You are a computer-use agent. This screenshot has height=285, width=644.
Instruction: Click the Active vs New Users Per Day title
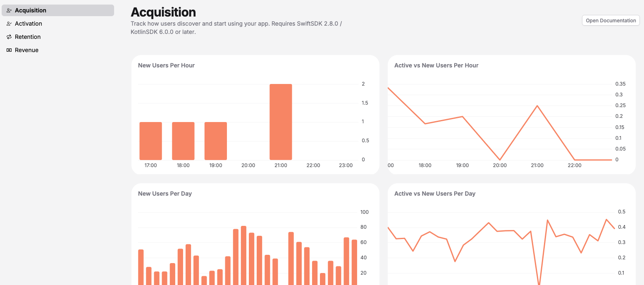point(434,194)
